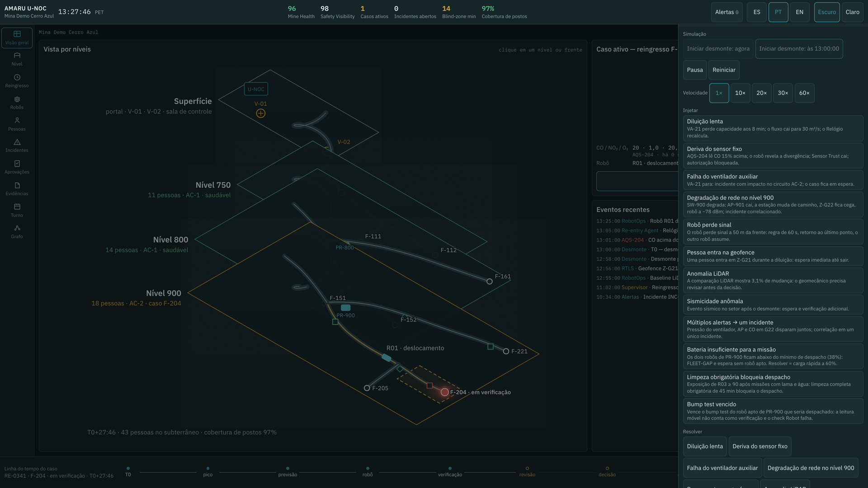The image size is (868, 488).
Task: Click the V-01 ventilation shaft marker
Action: (261, 113)
